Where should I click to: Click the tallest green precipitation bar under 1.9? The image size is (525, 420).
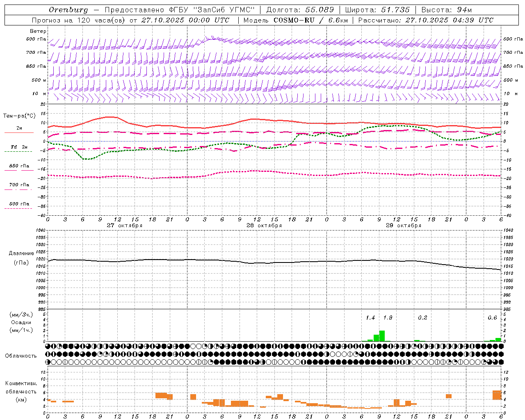[382, 336]
